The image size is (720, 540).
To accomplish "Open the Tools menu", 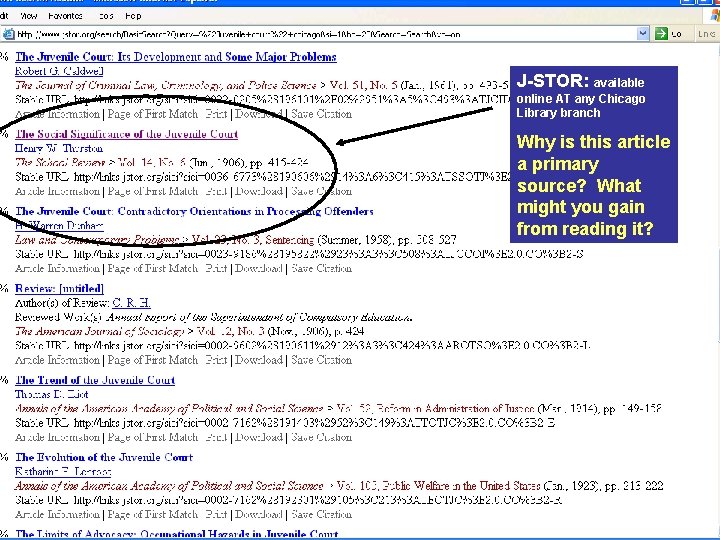I will coord(106,16).
